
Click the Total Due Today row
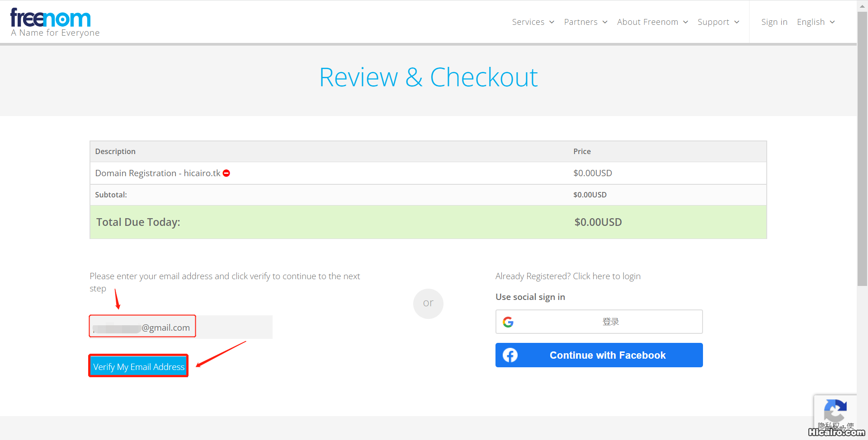(x=428, y=222)
